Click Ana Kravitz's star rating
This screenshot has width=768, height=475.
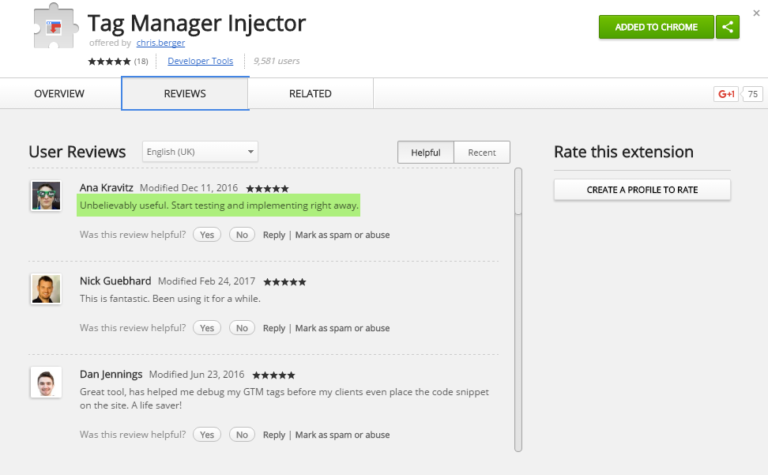[x=267, y=189]
